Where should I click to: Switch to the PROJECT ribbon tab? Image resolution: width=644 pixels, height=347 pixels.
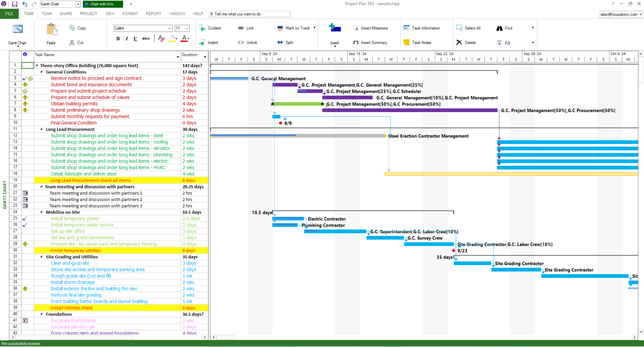tap(88, 14)
